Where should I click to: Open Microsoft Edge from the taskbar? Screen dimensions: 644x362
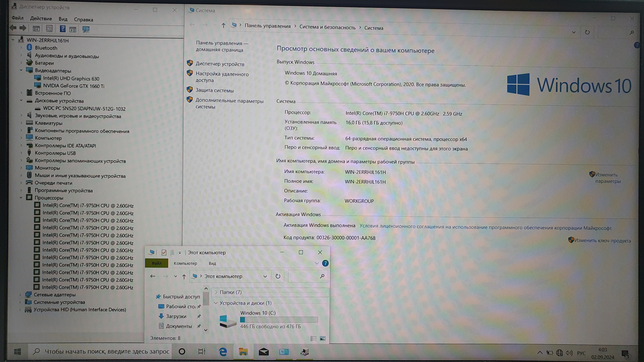(223, 352)
